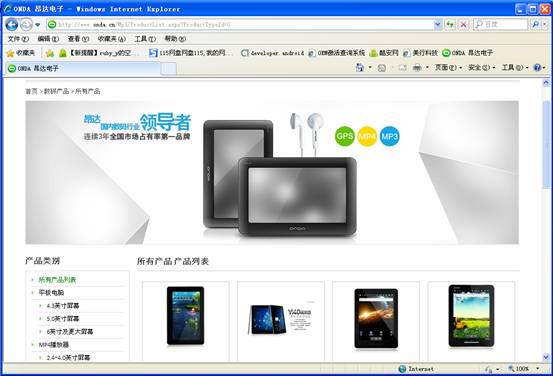
Task: Click the Refresh page icon
Action: (450, 24)
